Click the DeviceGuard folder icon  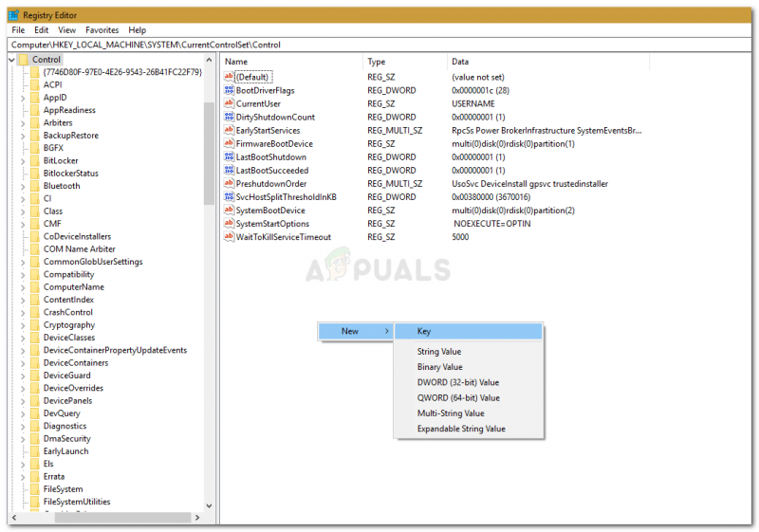(x=34, y=376)
